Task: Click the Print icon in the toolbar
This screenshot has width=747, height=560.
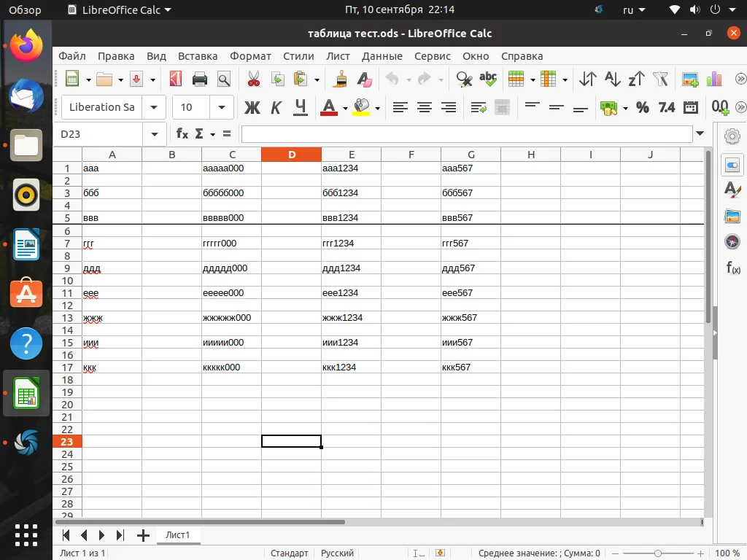Action: click(200, 79)
